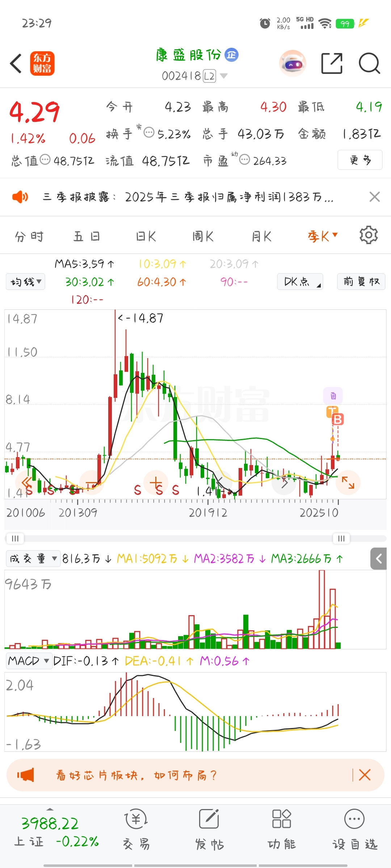Tap the double left arrow chart button
The width and height of the screenshot is (391, 868).
(27, 482)
